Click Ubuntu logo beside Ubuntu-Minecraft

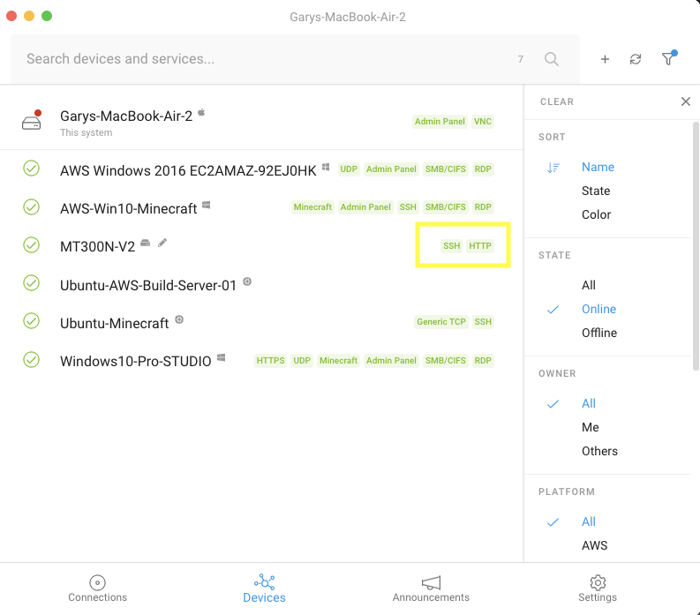pyautogui.click(x=179, y=319)
